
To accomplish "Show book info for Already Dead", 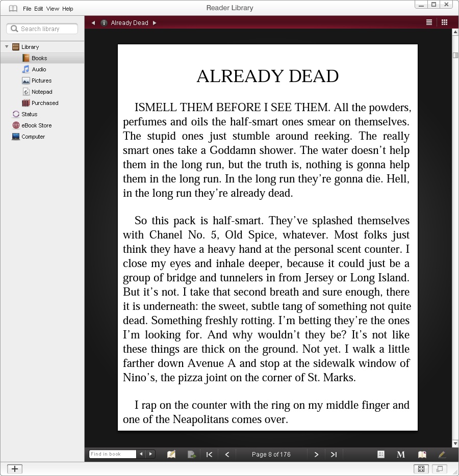I will coord(104,23).
